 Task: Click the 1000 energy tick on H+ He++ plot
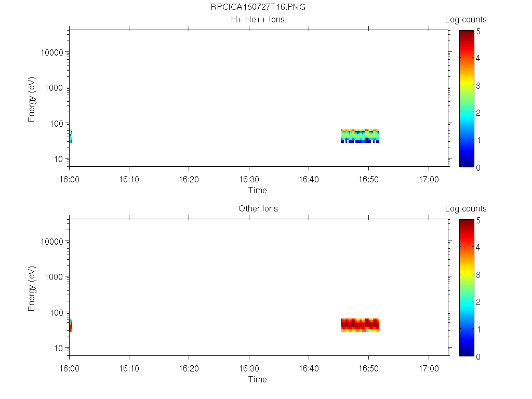pyautogui.click(x=54, y=88)
